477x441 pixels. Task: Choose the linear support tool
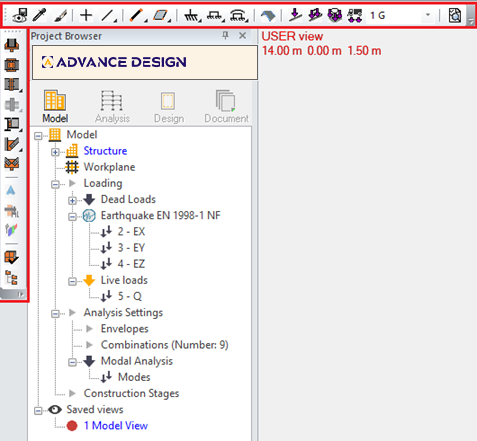click(x=215, y=15)
